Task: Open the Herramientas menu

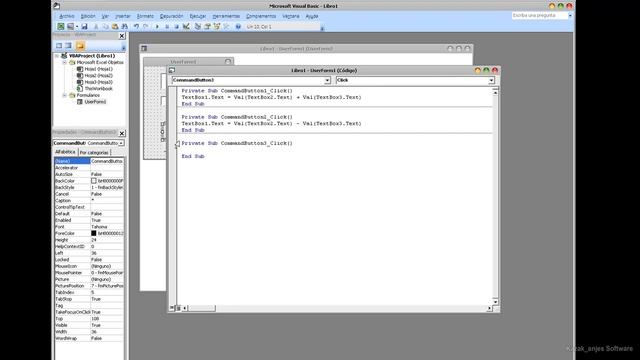Action: coord(226,16)
